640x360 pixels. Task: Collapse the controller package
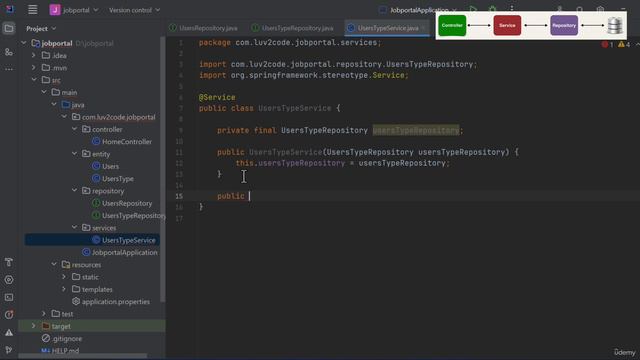click(x=75, y=129)
